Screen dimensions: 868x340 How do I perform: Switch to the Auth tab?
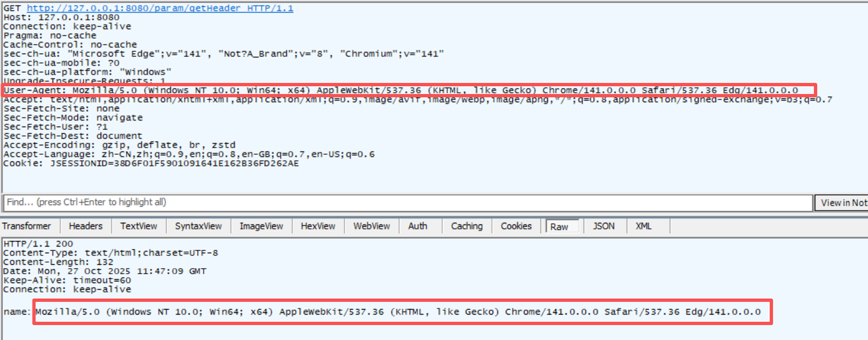point(418,226)
